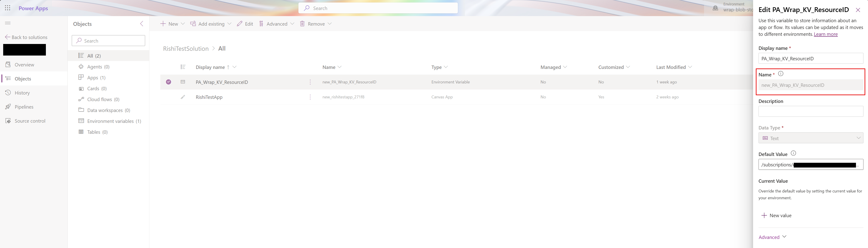Open the Learn more link
Viewport: 868px width, 248px height.
click(826, 34)
